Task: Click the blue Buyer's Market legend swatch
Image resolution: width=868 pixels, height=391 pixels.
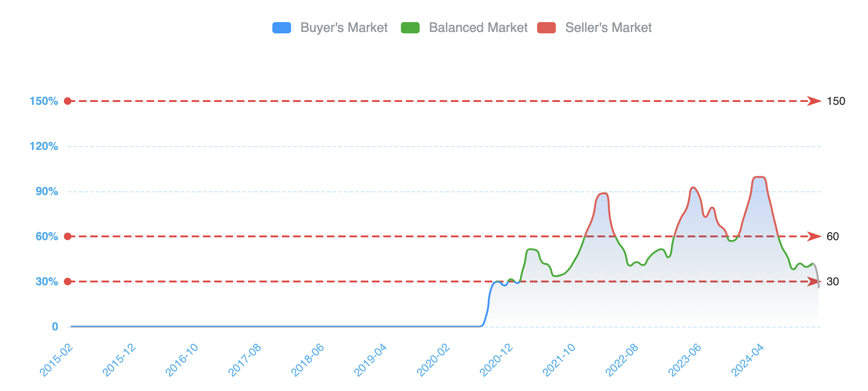Action: (x=281, y=28)
